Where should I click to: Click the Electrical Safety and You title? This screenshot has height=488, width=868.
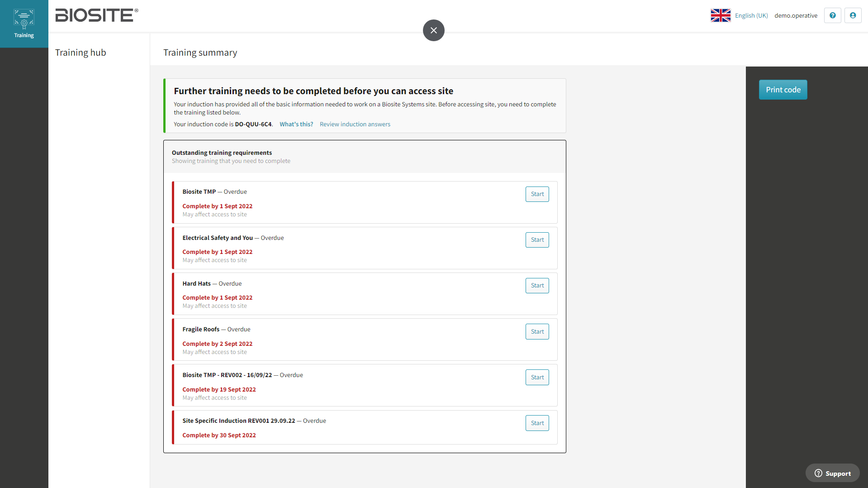(x=218, y=238)
